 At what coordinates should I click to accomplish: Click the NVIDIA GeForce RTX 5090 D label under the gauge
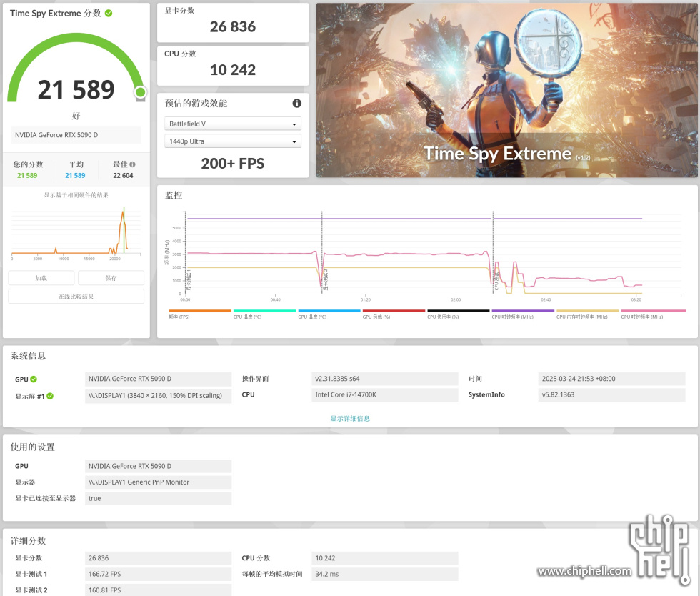point(76,135)
